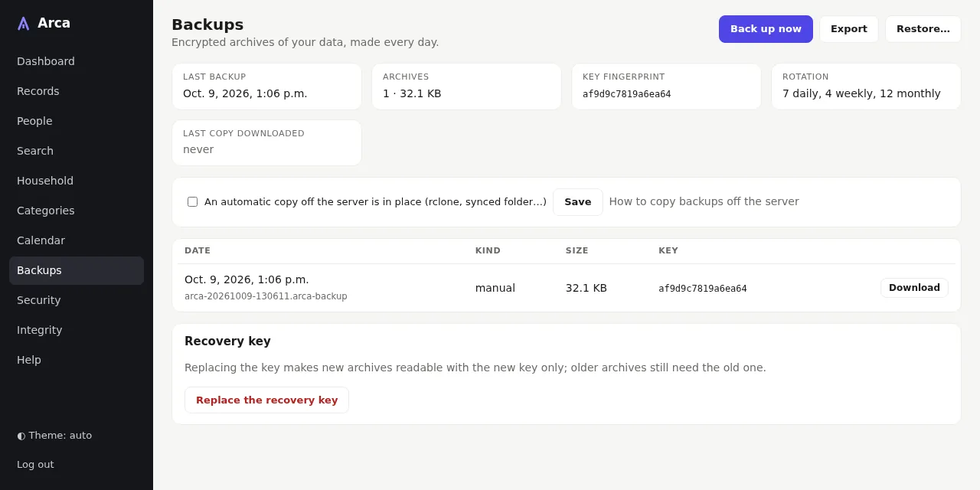980x490 pixels.
Task: Select Backups in the sidebar
Action: [77, 270]
